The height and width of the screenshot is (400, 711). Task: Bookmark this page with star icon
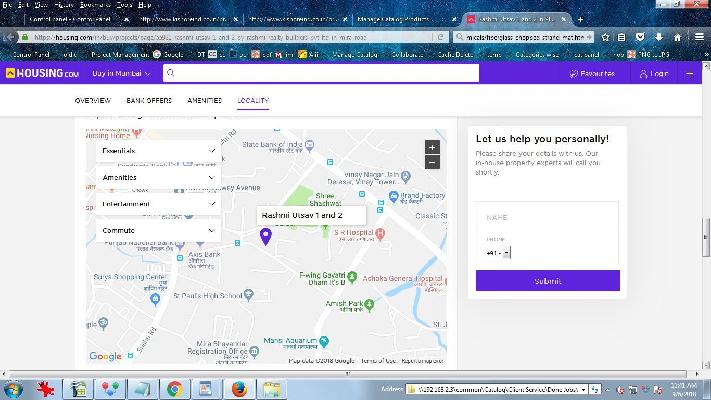click(605, 38)
